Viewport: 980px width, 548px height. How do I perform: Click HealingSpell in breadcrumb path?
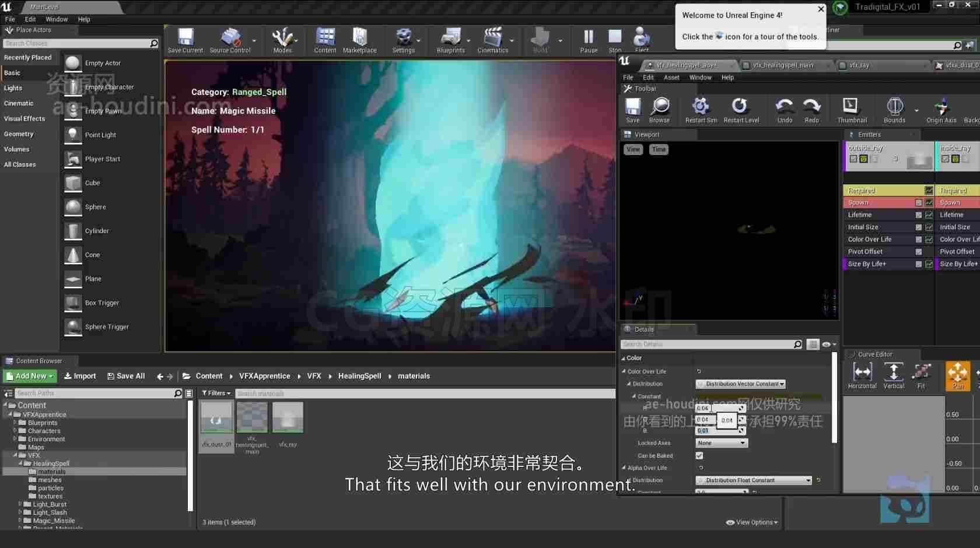(359, 377)
